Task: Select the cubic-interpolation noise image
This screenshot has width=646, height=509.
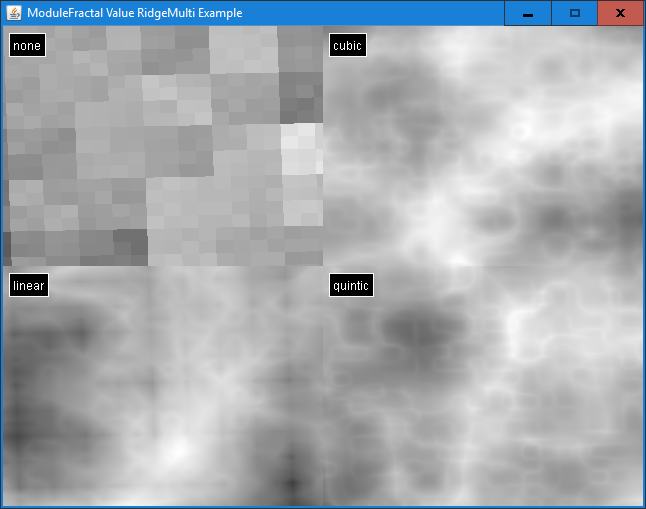Action: [x=483, y=146]
